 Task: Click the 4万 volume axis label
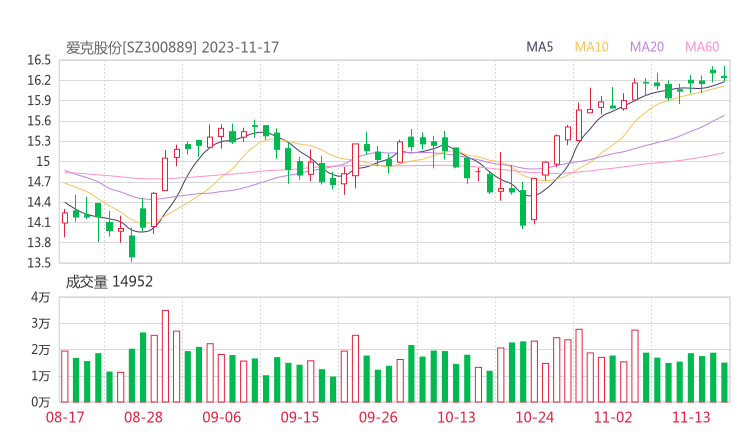(41, 297)
